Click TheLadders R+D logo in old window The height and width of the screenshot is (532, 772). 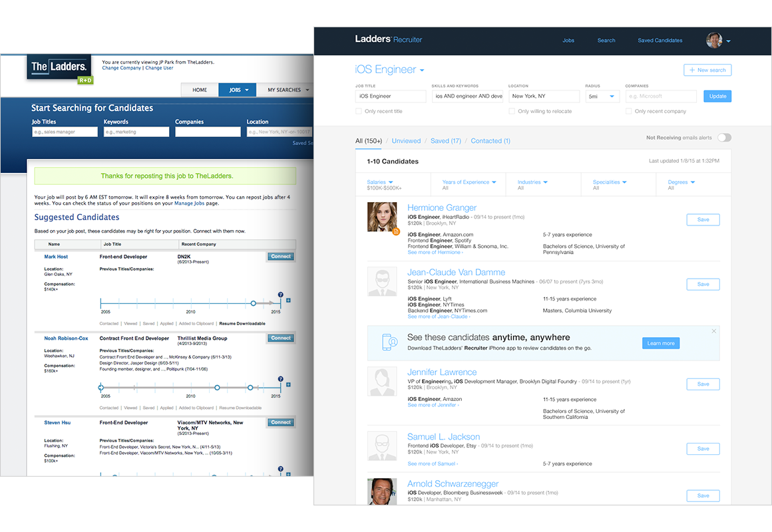pos(60,68)
